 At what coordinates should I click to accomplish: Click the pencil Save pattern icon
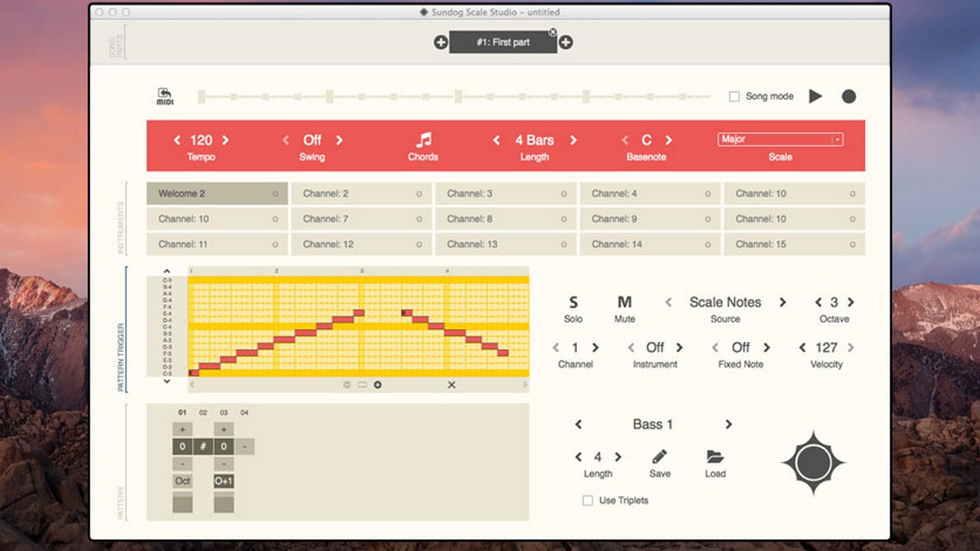659,457
